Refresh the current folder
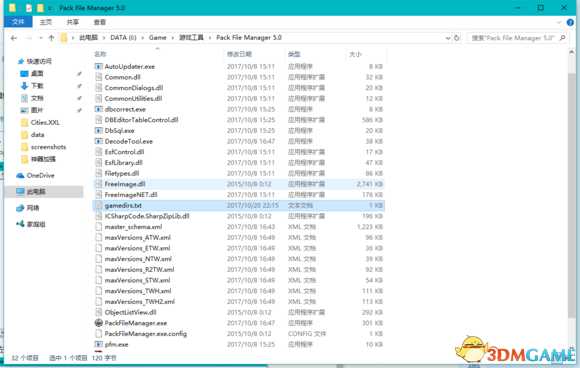This screenshot has height=368, width=580. (456, 38)
